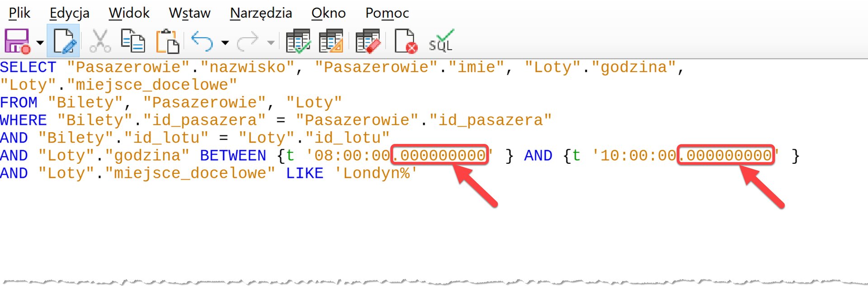Click "nazwisko" in the SELECT line
868x286 pixels.
click(247, 67)
